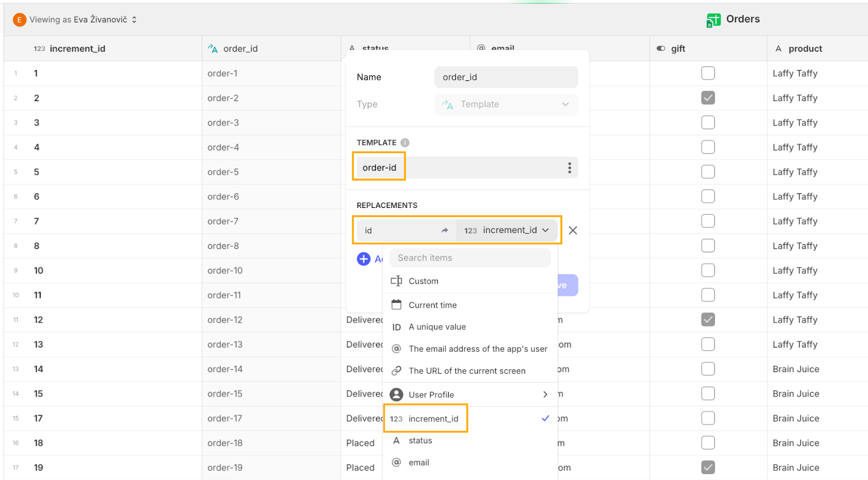Click the user avatar E icon
The height and width of the screenshot is (480, 868).
(20, 20)
